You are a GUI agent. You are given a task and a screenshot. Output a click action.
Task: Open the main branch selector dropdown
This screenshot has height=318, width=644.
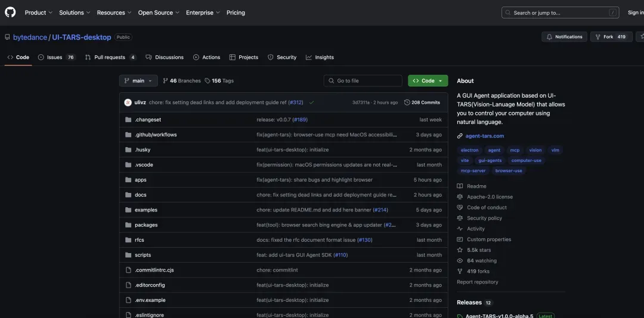coord(138,81)
